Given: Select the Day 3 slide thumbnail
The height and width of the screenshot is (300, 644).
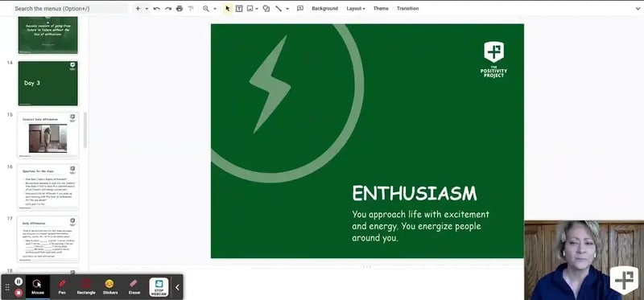Looking at the screenshot, I should pos(47,84).
